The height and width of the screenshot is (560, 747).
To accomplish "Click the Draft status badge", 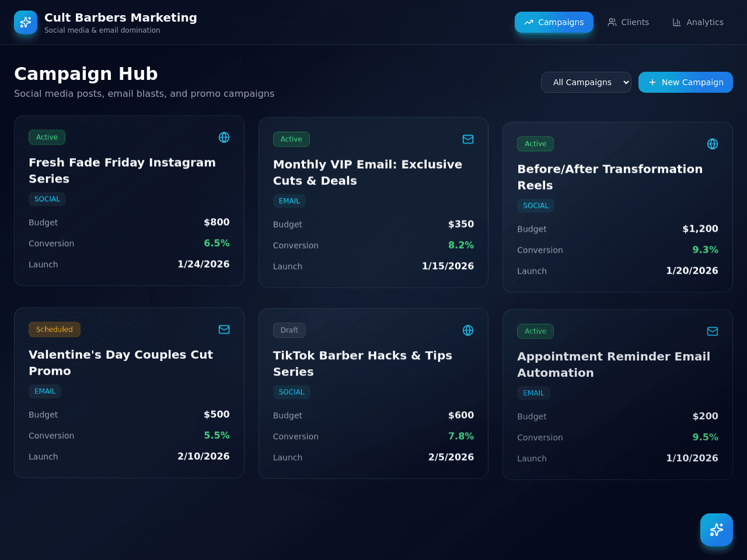I will [x=289, y=330].
